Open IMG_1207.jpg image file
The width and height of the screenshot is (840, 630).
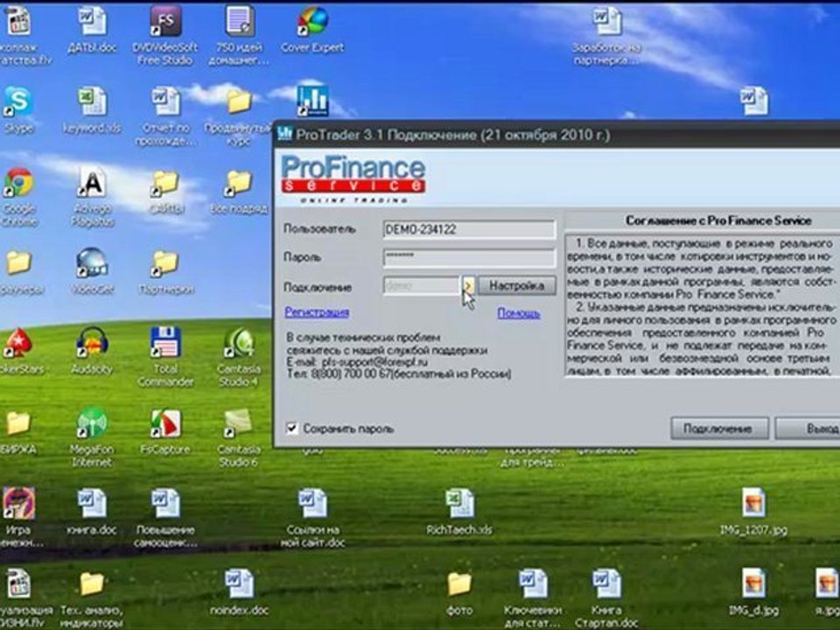click(x=753, y=504)
